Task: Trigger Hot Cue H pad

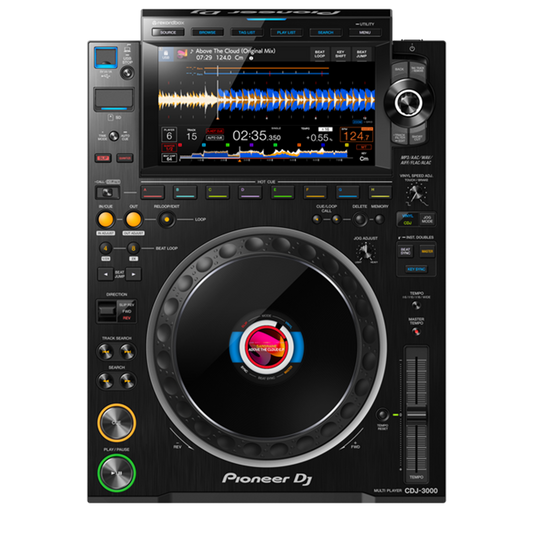Action: 380,192
